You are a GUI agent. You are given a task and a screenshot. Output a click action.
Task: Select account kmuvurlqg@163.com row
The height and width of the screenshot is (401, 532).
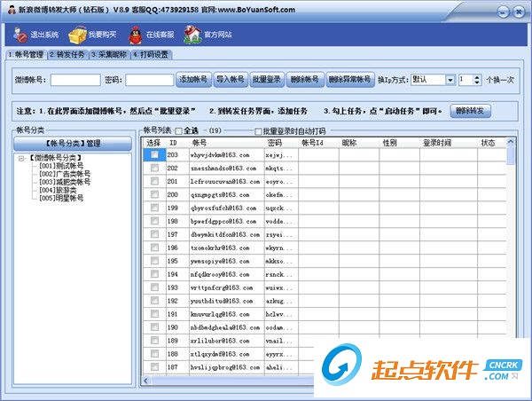point(325,314)
